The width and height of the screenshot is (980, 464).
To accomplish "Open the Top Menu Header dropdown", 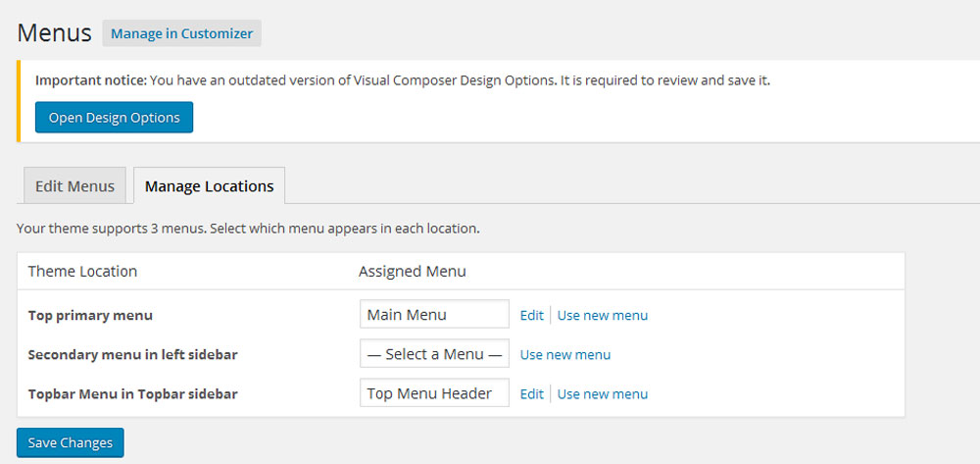I will coord(434,393).
